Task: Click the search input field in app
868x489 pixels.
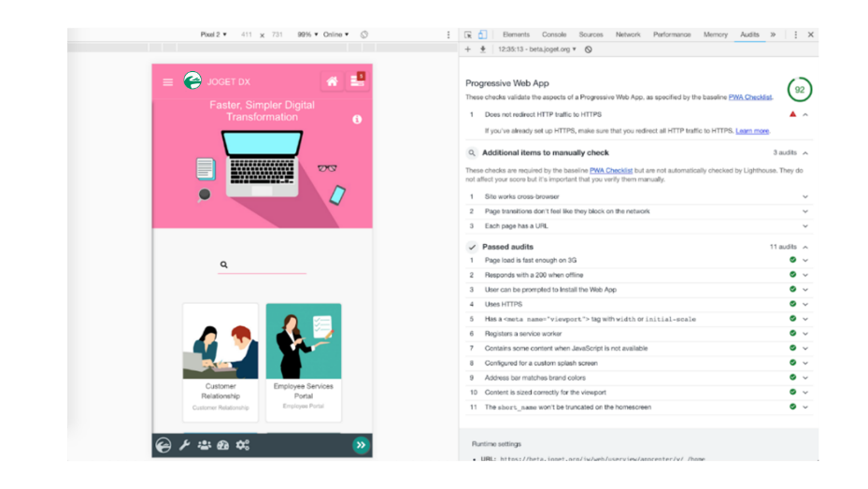Action: click(267, 266)
